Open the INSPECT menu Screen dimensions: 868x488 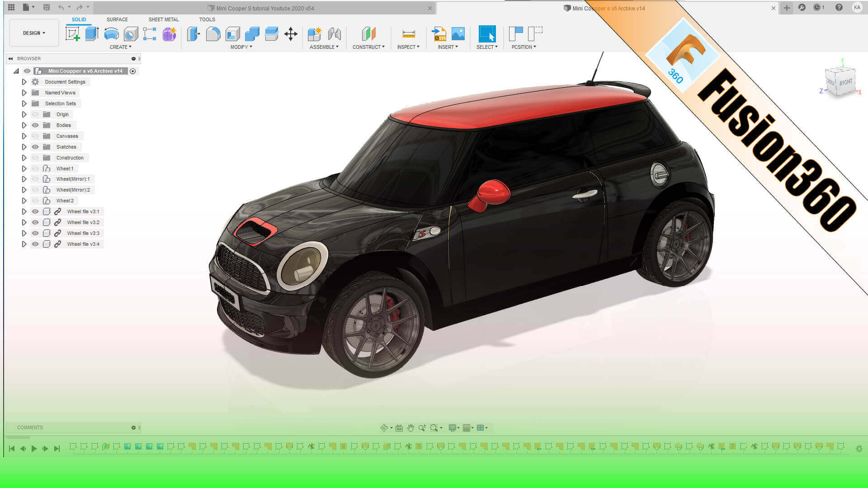tap(408, 47)
